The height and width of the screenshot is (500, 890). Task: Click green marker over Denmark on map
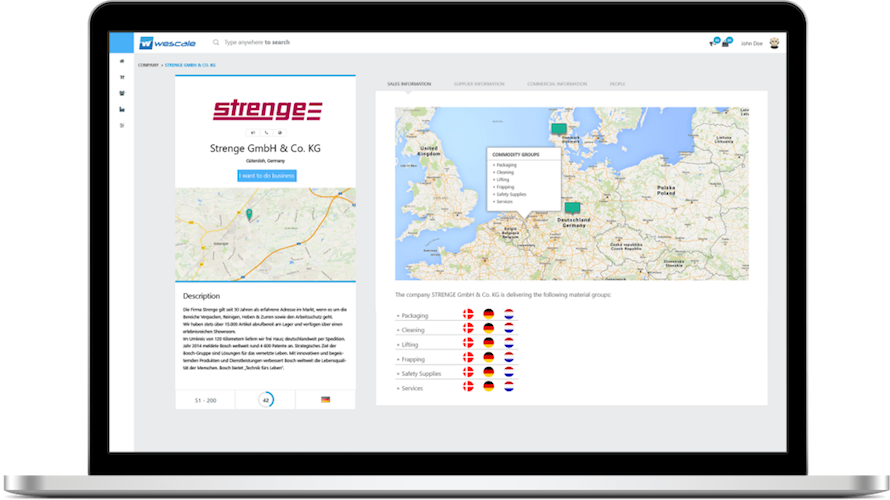559,129
